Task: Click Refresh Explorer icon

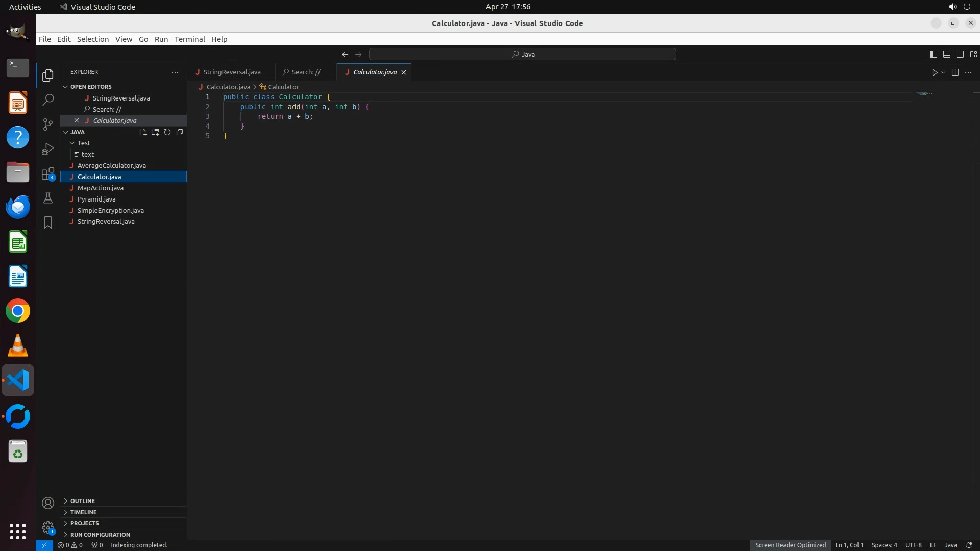Action: 167,132
